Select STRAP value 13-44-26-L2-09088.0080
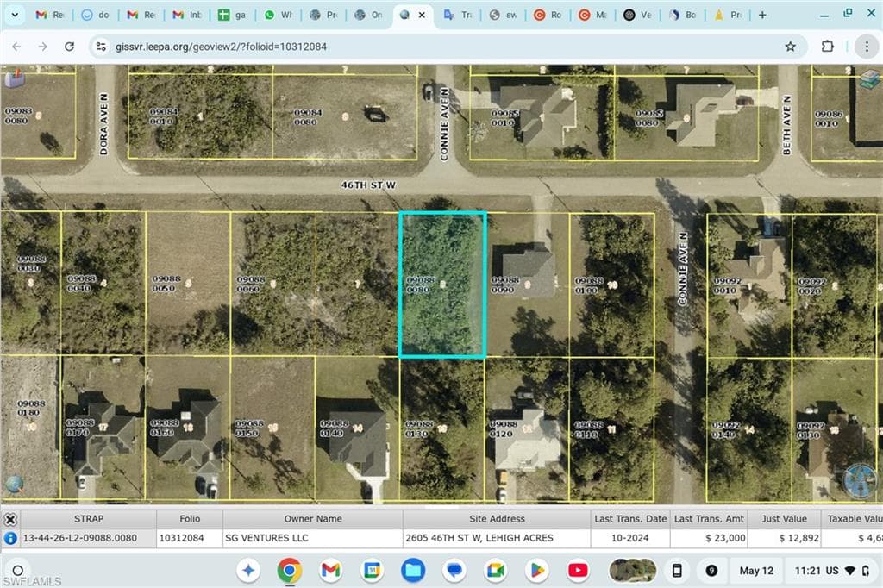The height and width of the screenshot is (588, 883). 79,538
